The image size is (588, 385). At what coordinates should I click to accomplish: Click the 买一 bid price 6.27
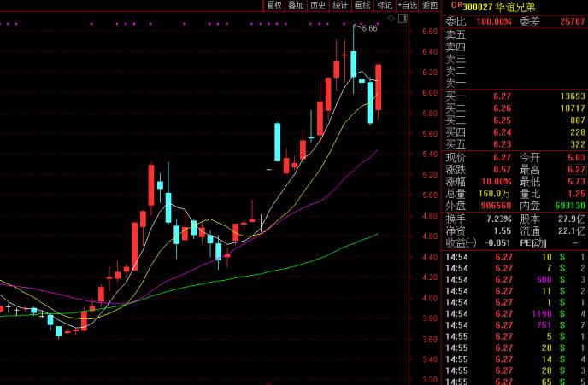point(502,96)
